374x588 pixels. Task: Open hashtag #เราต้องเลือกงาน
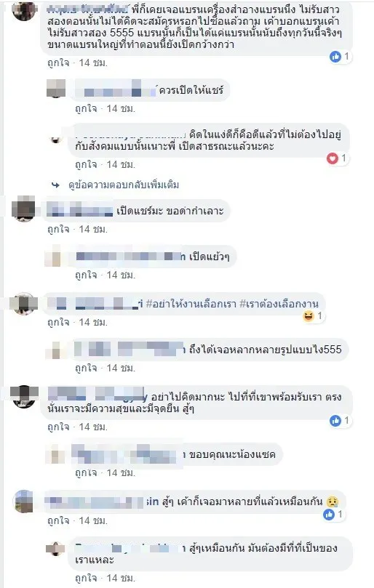[x=279, y=304]
